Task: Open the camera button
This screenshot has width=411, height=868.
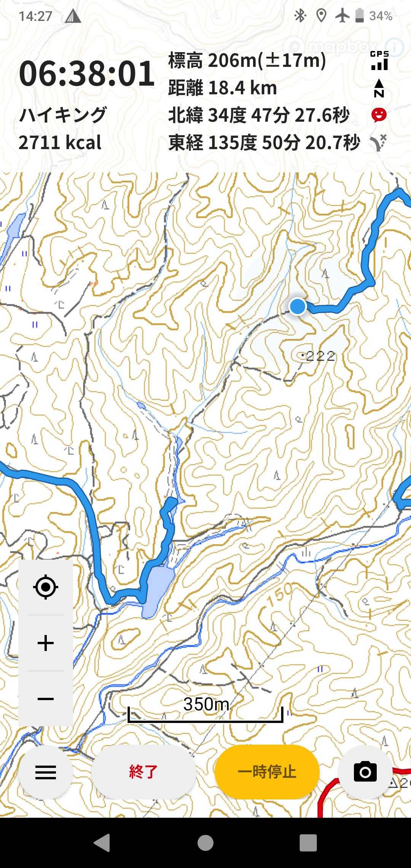Action: coord(365,772)
